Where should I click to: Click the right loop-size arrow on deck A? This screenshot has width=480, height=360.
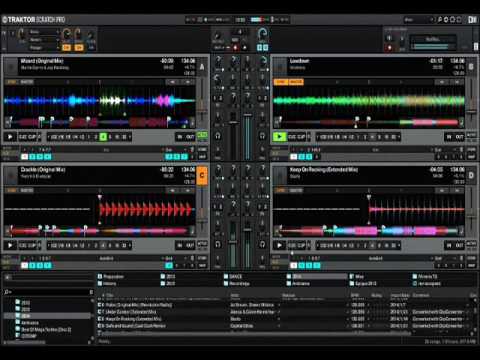[x=130, y=137]
